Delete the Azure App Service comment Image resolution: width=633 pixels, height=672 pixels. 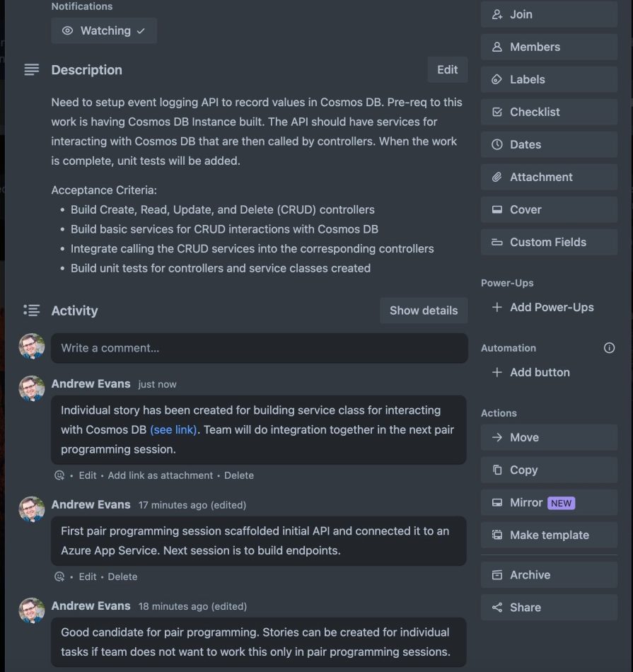pos(122,577)
